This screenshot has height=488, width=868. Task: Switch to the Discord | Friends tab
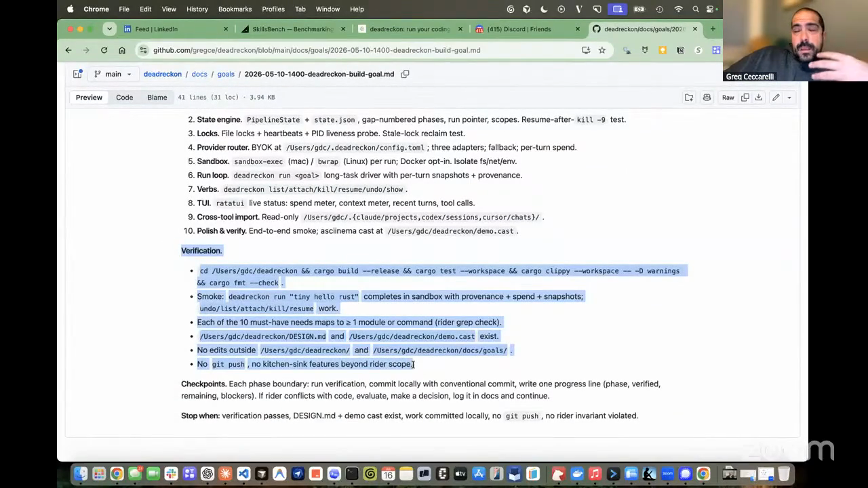tap(528, 29)
